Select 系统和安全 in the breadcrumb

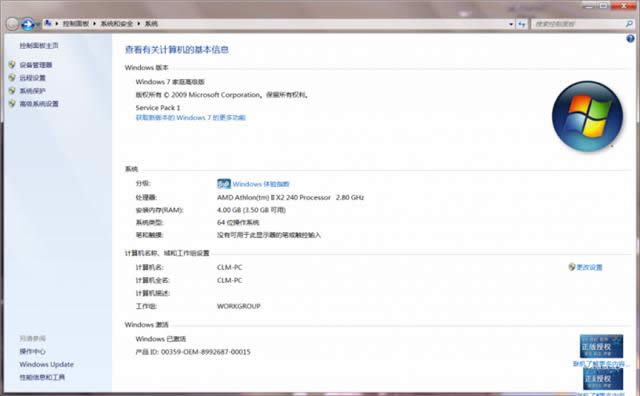click(x=117, y=24)
